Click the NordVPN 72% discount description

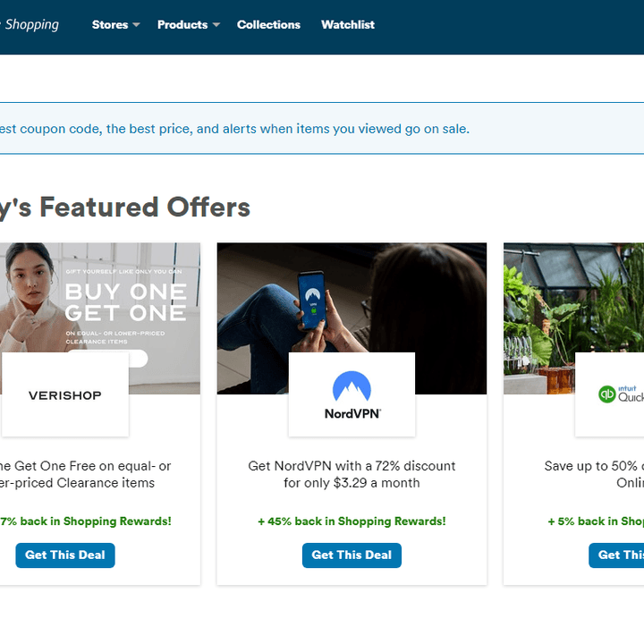click(352, 474)
